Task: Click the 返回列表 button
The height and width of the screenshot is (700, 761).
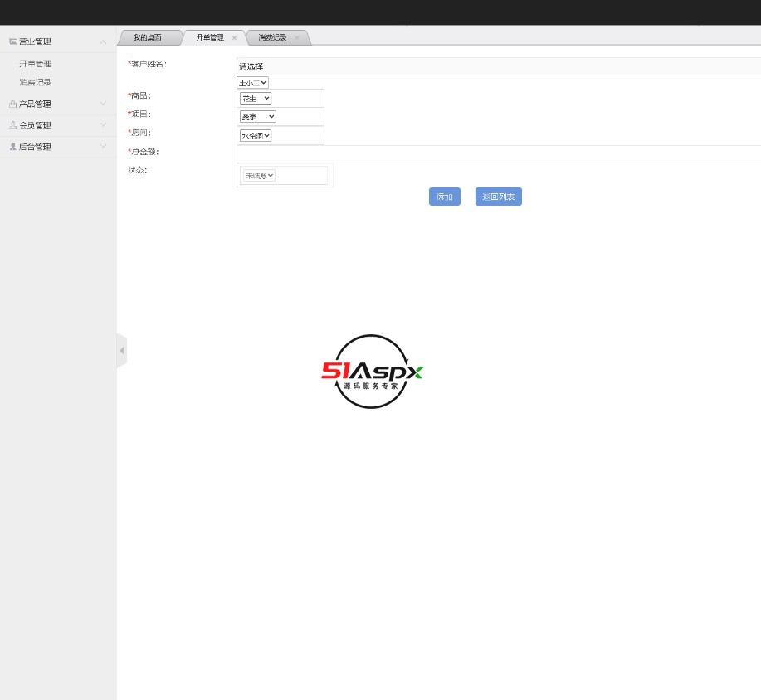Action: point(499,197)
